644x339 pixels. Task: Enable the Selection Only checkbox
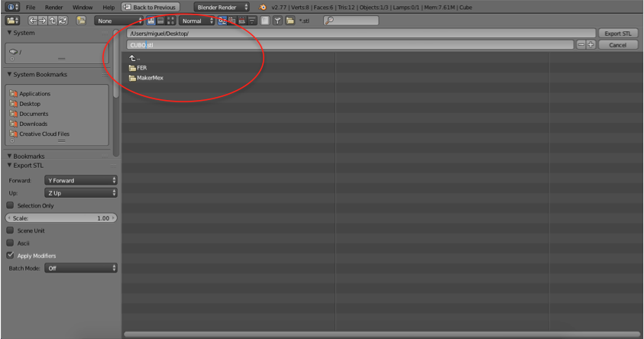pyautogui.click(x=11, y=205)
